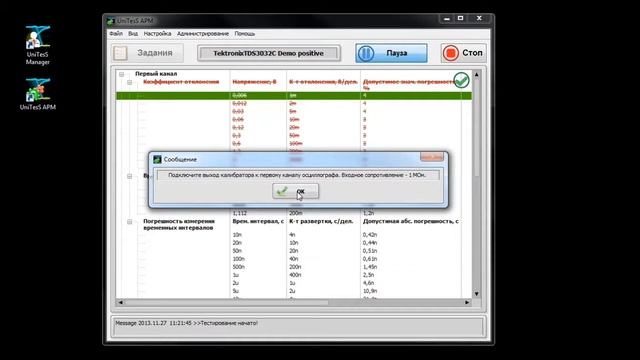Select the row with time interval 500n
Screen dimensions: 640x360
294,267
